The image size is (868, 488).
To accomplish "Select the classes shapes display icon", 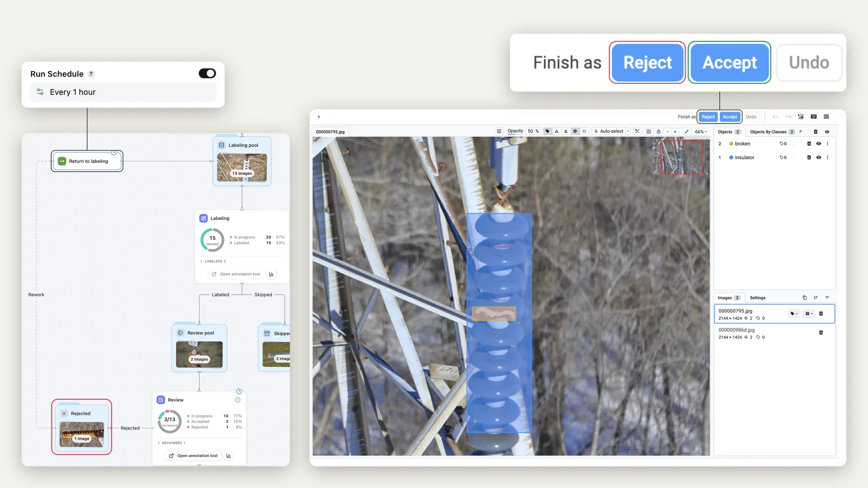I will click(x=557, y=131).
